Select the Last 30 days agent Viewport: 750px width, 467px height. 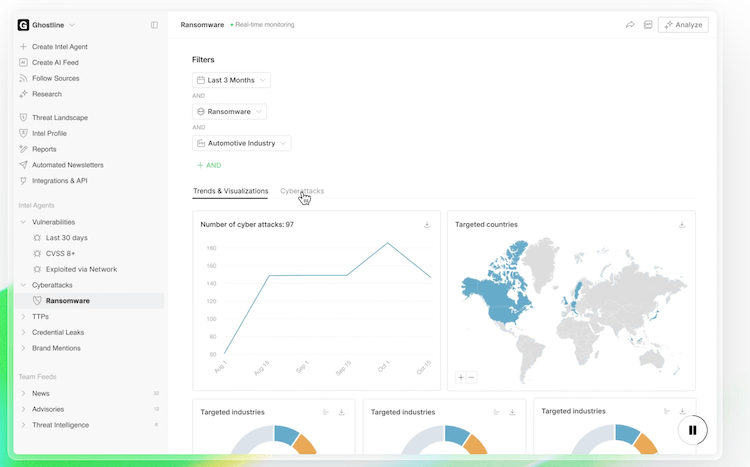pyautogui.click(x=66, y=237)
